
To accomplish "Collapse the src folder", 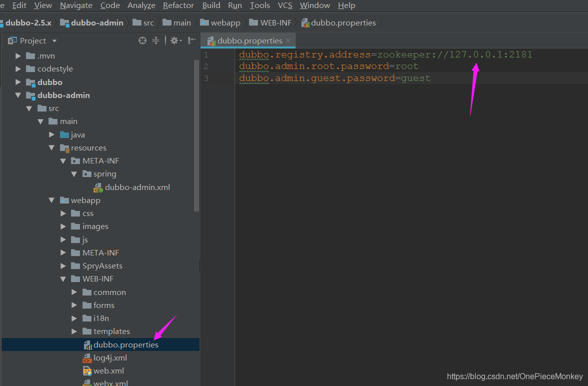I will coord(29,108).
